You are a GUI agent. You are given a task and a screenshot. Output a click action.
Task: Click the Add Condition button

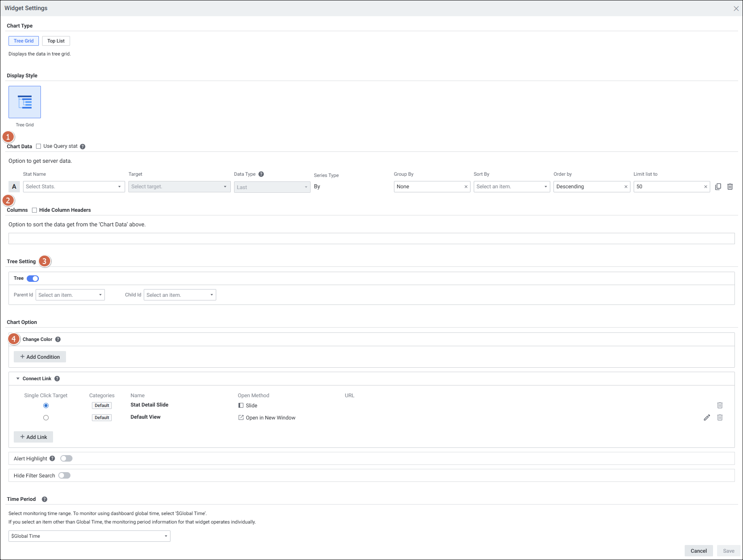pyautogui.click(x=40, y=357)
